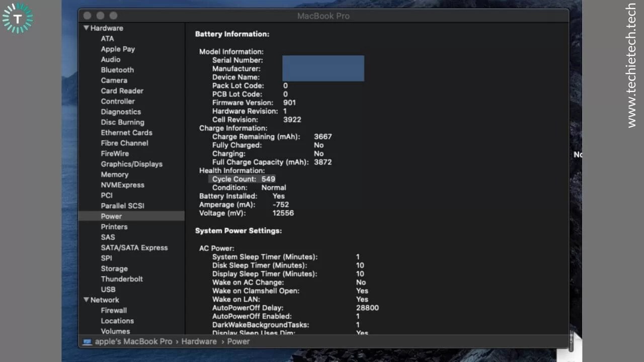Click the Wake on LAN row label
The image size is (644, 362).
click(x=237, y=300)
